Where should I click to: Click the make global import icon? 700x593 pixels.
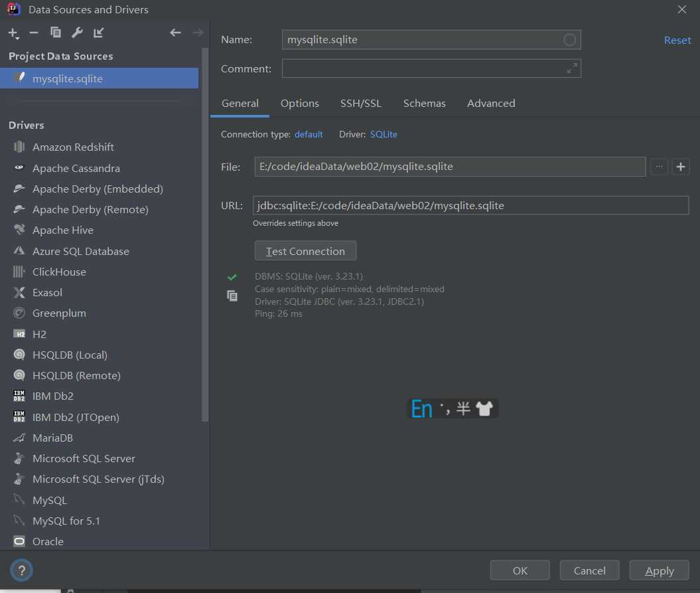[99, 33]
